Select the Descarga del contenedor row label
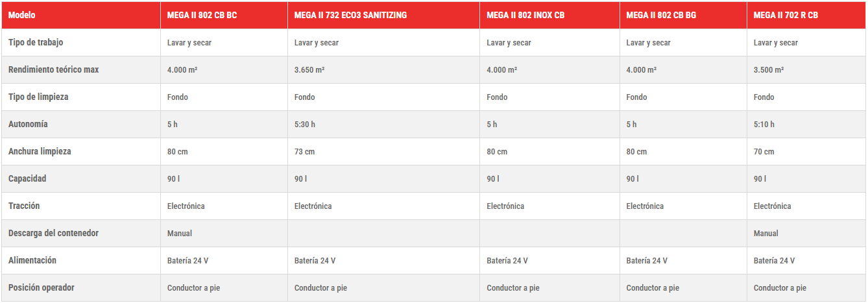Viewport: 868px width, 303px height. click(54, 233)
